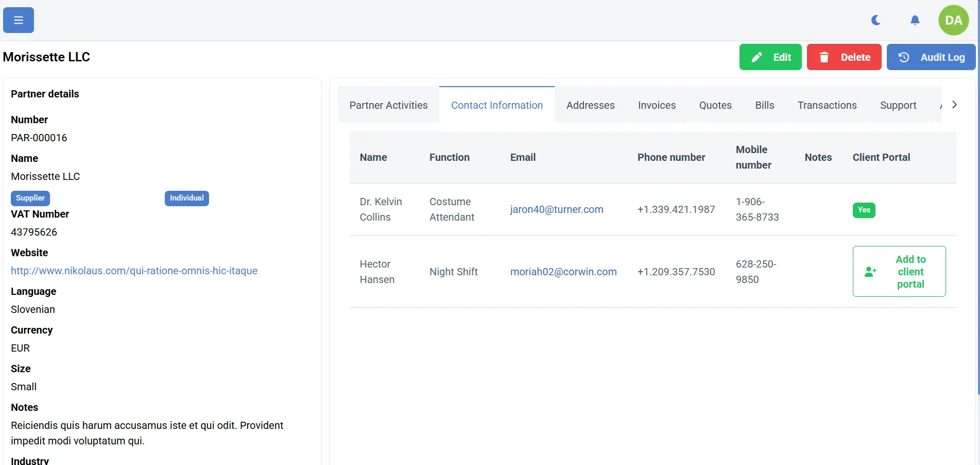Switch to the Addresses tab

pos(590,105)
